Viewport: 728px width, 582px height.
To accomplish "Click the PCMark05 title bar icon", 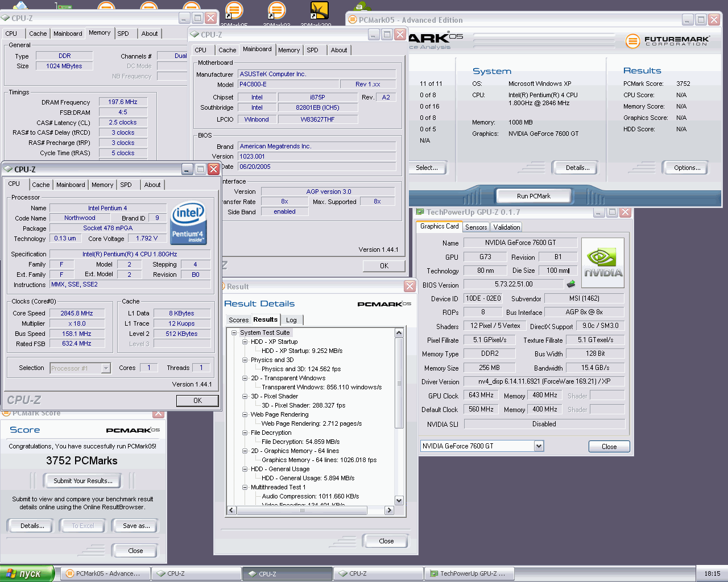I will tap(353, 20).
